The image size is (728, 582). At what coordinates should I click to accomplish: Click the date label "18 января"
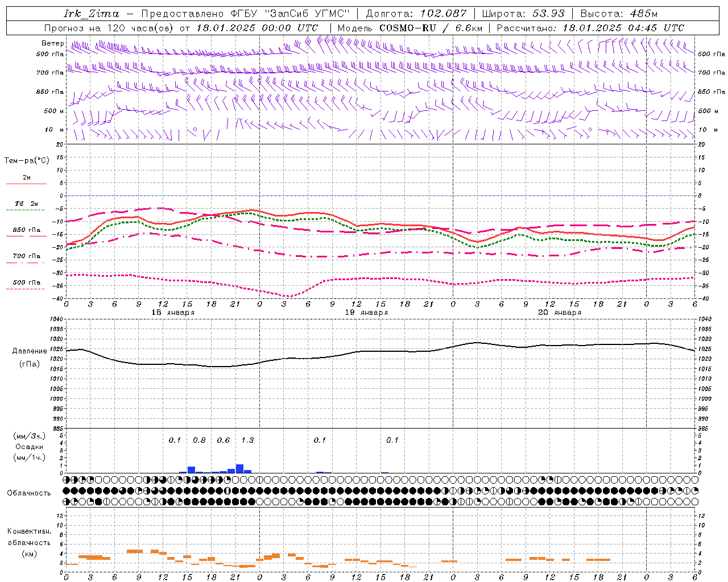[x=173, y=313]
